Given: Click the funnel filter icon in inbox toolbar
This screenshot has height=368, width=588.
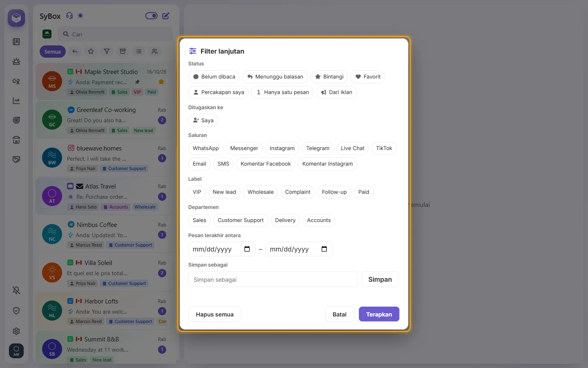Looking at the screenshot, I should 107,52.
